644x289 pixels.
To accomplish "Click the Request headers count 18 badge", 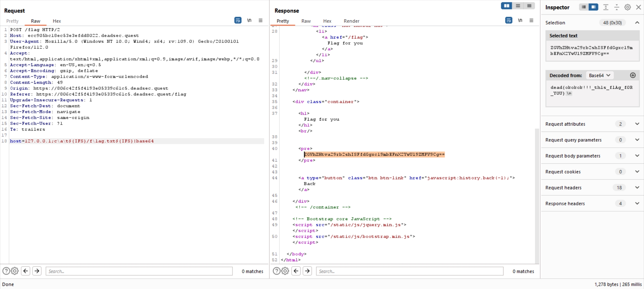I will click(619, 188).
